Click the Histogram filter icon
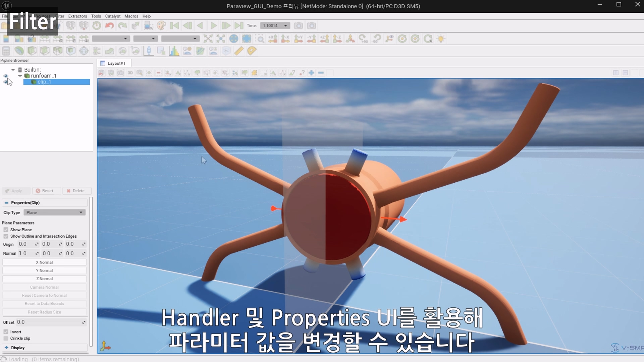Image resolution: width=644 pixels, height=362 pixels. pyautogui.click(x=174, y=51)
